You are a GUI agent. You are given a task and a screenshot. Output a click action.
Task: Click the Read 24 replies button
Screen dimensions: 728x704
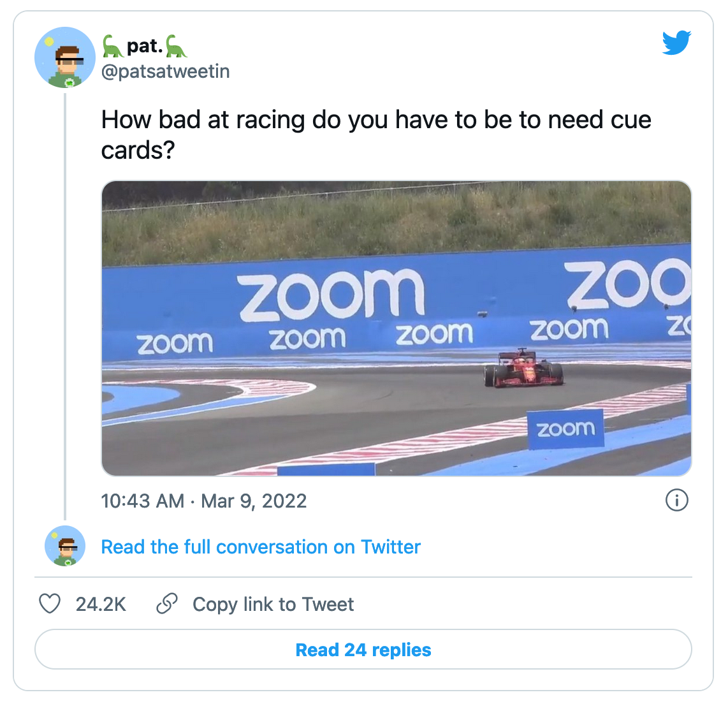coord(363,650)
